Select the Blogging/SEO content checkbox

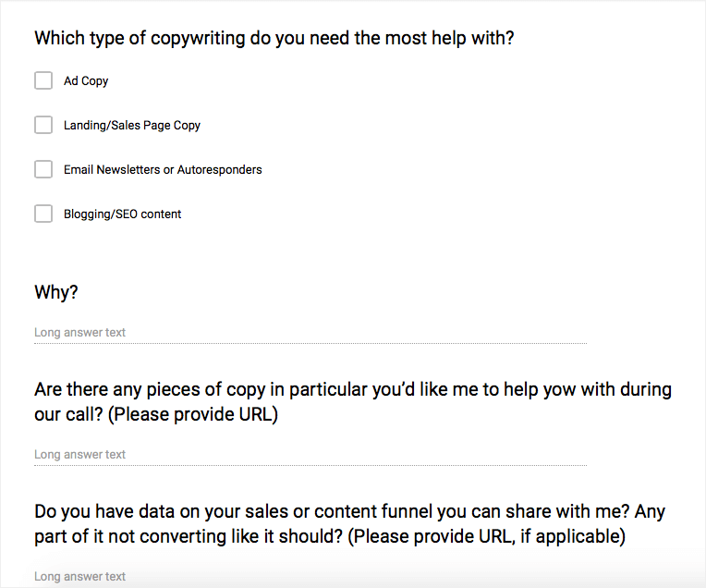click(43, 214)
